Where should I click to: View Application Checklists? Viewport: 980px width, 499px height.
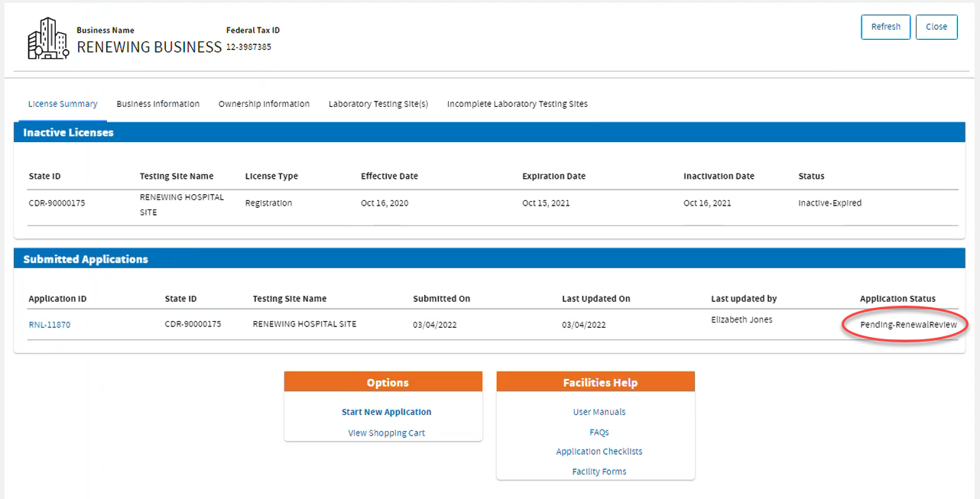tap(599, 452)
